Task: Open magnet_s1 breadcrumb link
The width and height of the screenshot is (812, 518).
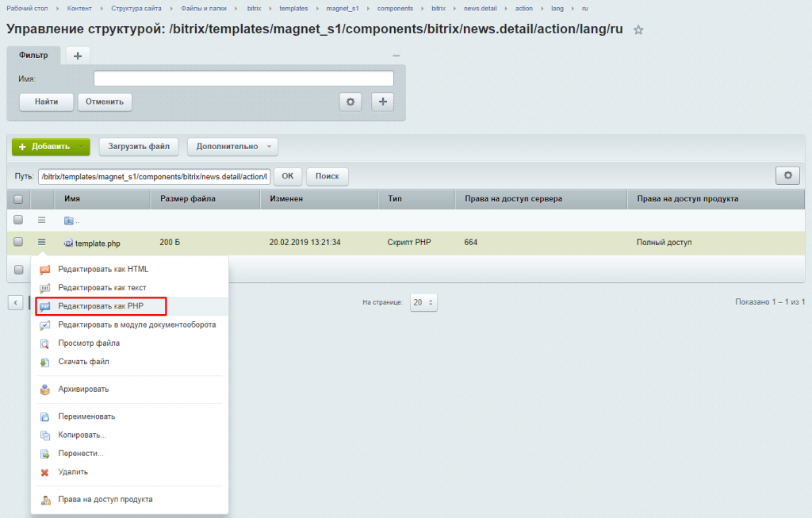Action: [x=343, y=8]
